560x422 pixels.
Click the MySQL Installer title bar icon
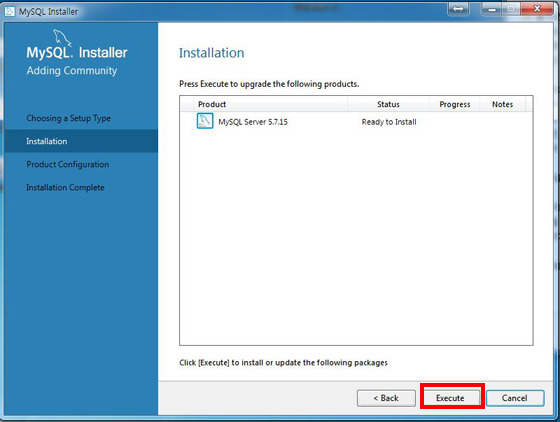10,11
